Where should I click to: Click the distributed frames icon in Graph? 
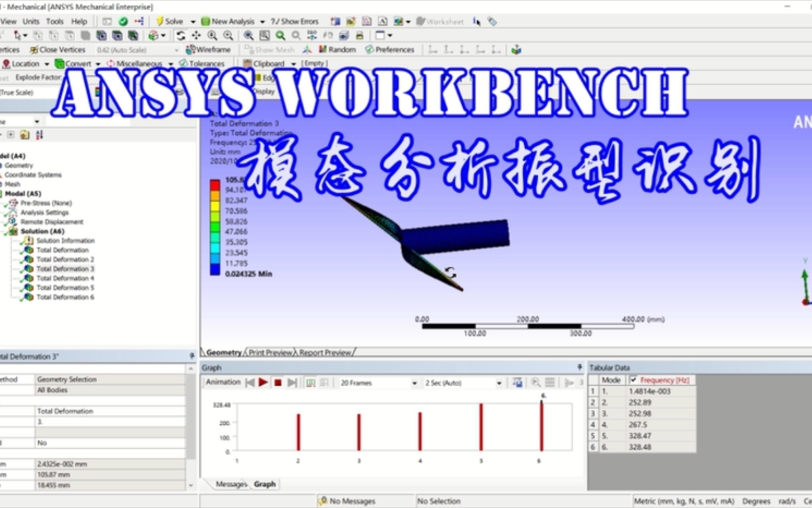click(311, 383)
